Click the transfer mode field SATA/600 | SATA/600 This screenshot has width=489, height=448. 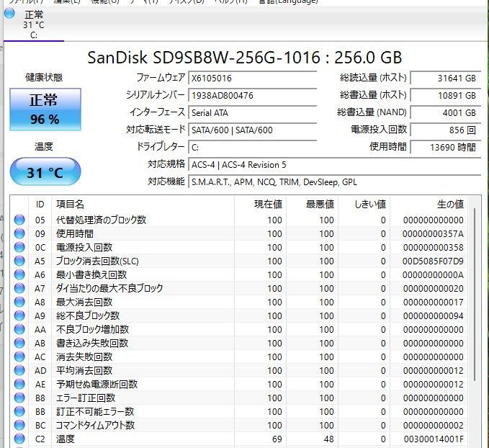[253, 130]
